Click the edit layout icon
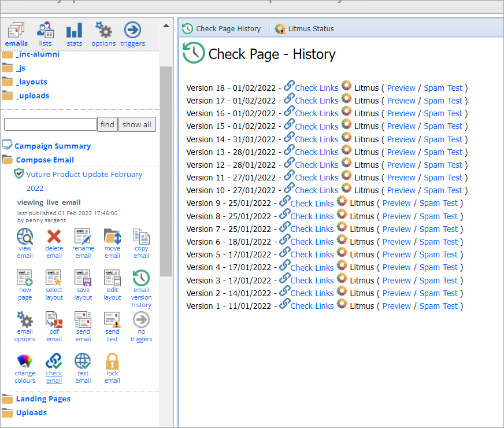The image size is (504, 428). (112, 278)
